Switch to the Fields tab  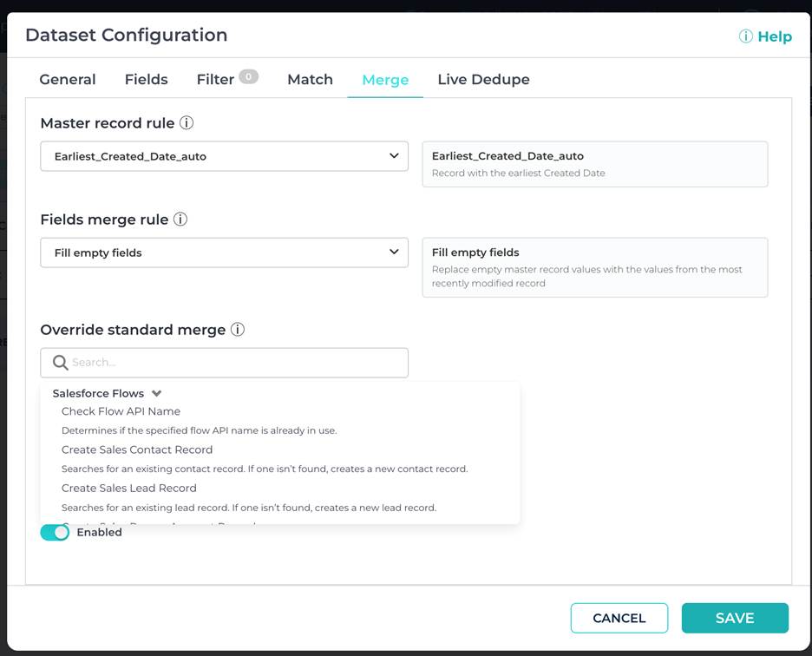[146, 79]
